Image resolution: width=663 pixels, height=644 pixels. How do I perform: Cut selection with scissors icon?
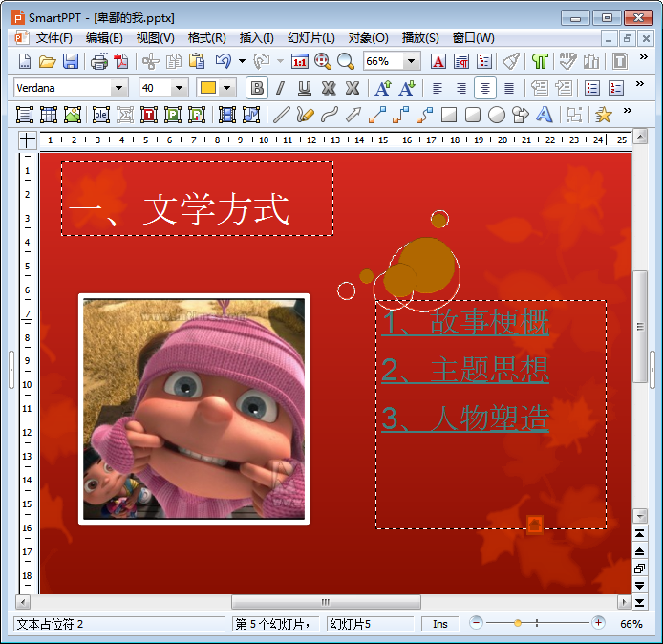click(x=151, y=62)
